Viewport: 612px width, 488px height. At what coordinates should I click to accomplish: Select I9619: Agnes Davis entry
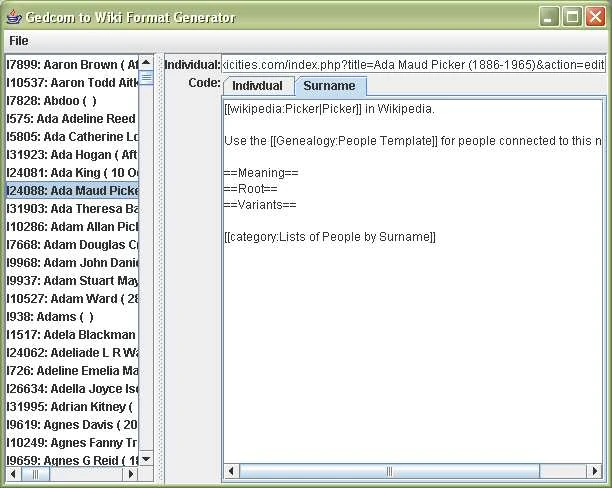point(72,424)
